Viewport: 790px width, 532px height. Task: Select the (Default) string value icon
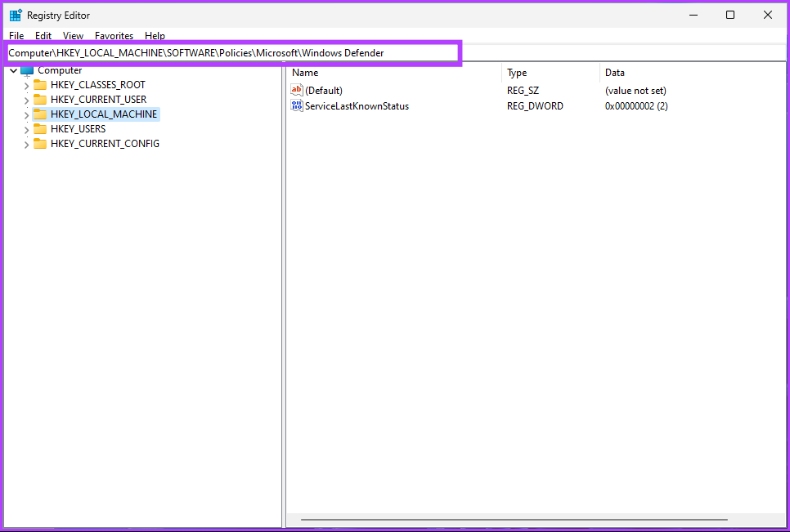coord(297,91)
